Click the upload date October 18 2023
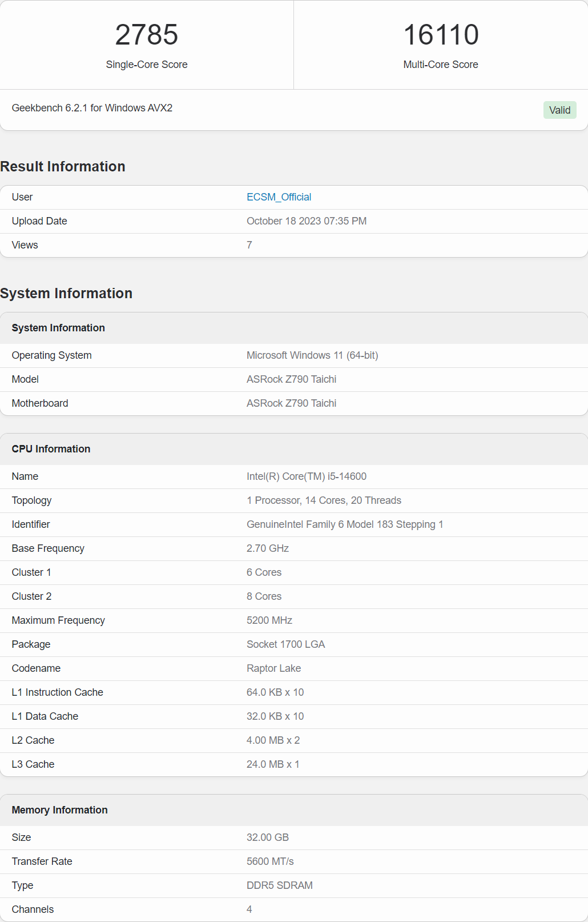Image resolution: width=588 pixels, height=922 pixels. coord(306,221)
